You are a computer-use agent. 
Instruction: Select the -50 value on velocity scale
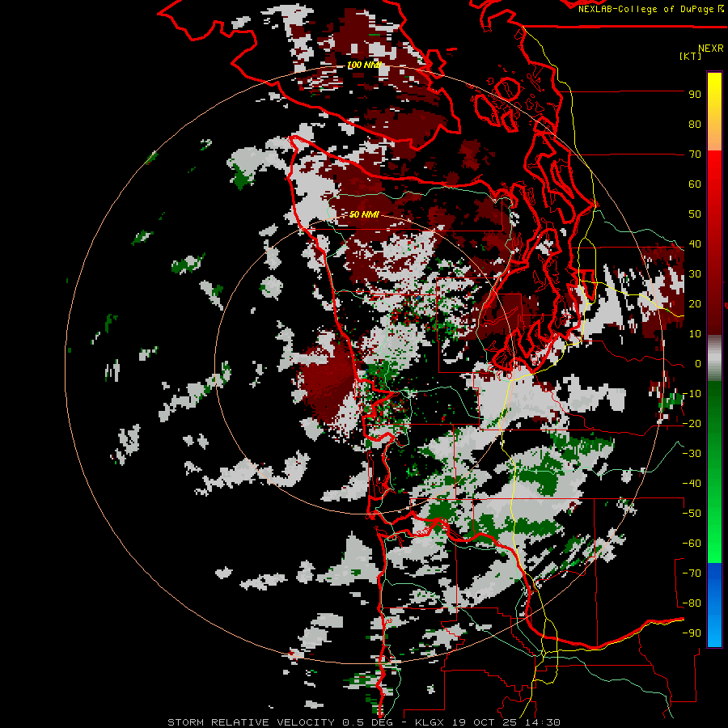[692, 514]
